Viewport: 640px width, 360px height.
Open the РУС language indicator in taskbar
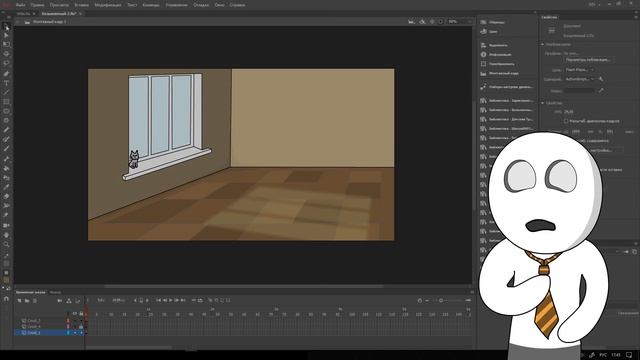coord(603,355)
